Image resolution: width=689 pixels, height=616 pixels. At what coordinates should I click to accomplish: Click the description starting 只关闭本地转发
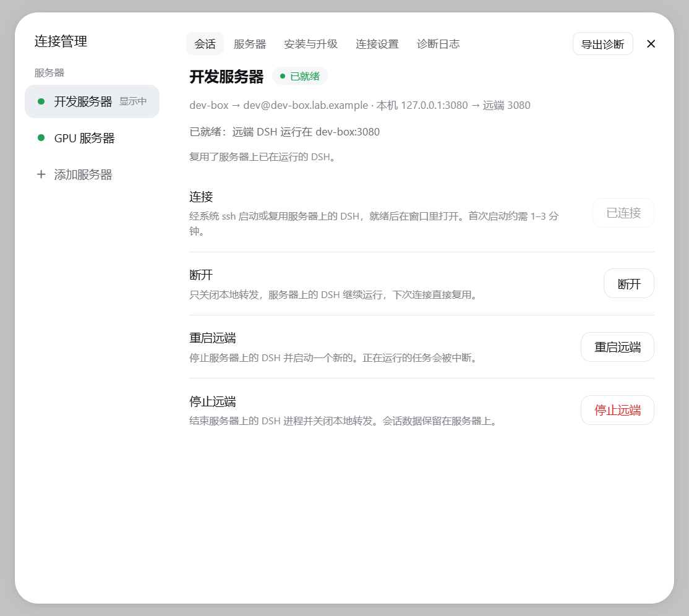click(335, 294)
